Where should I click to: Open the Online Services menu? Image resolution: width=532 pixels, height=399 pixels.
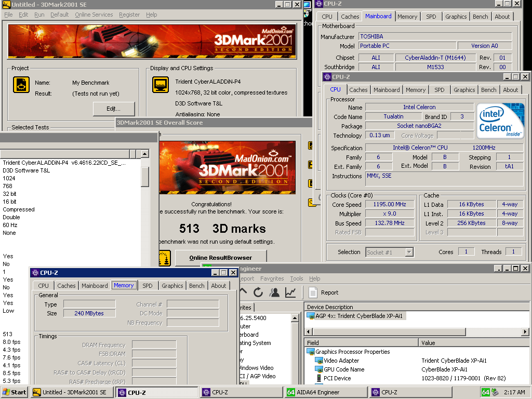pyautogui.click(x=94, y=15)
